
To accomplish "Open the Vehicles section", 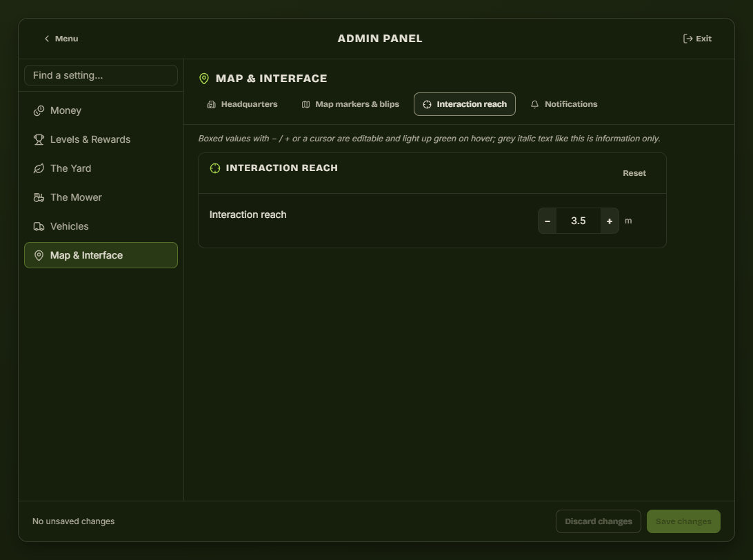I will (x=101, y=226).
